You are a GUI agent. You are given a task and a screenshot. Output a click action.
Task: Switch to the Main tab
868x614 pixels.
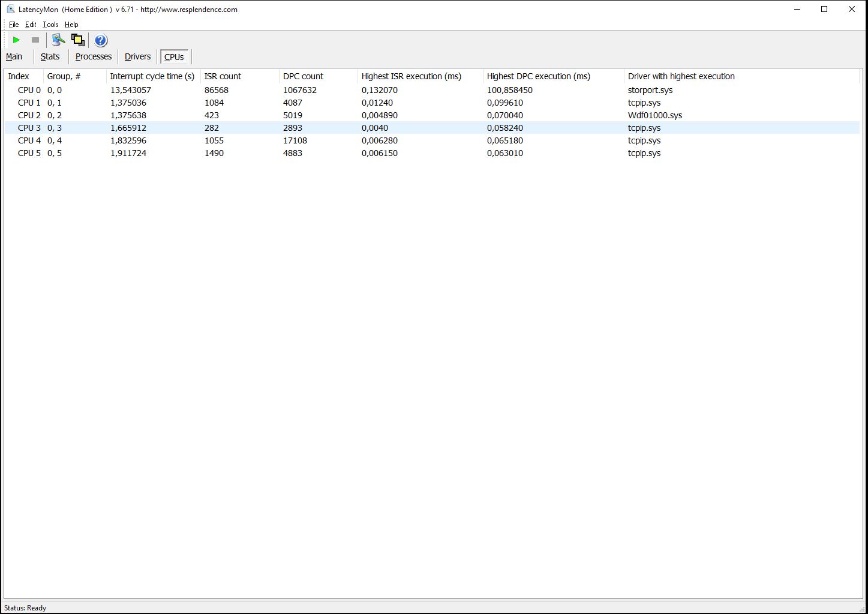(14, 56)
